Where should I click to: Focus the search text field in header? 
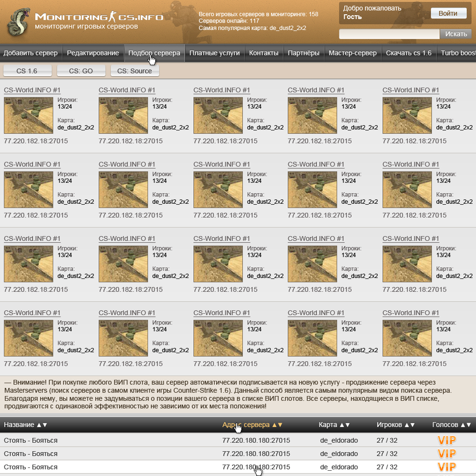click(389, 34)
